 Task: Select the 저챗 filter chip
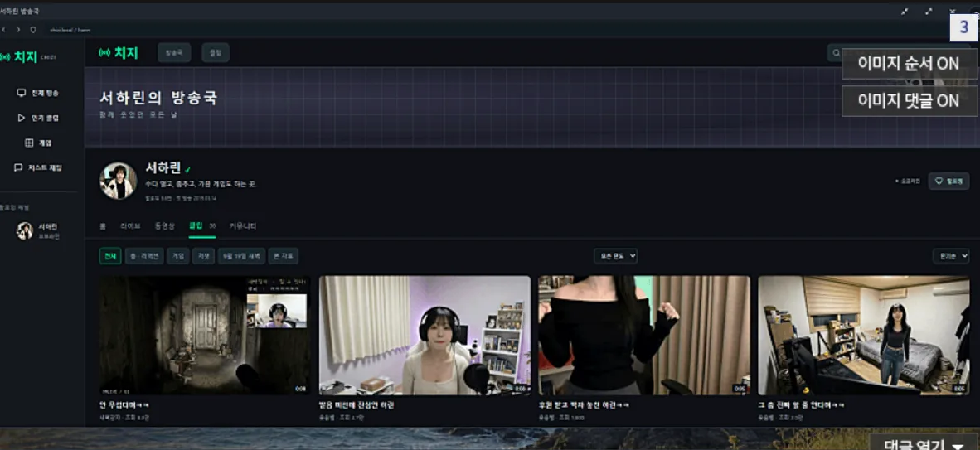[x=203, y=255]
